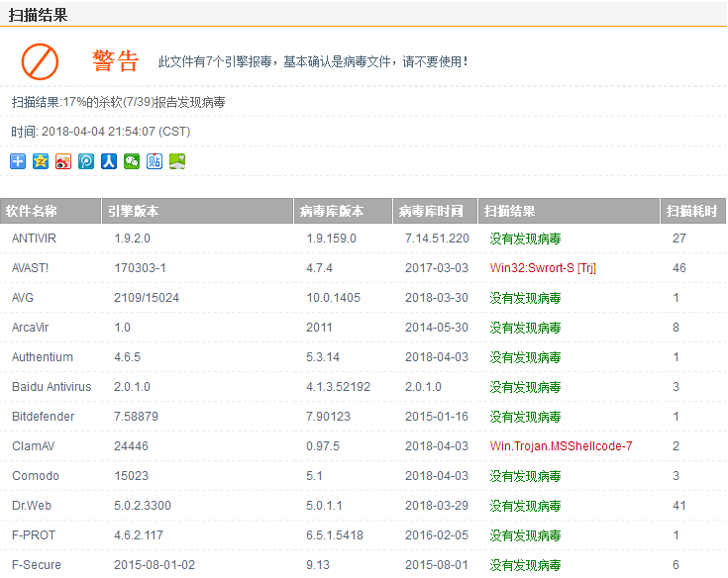Screen dimensions: 728x578
Task: Select the F-PROT software name
Action: point(34,535)
